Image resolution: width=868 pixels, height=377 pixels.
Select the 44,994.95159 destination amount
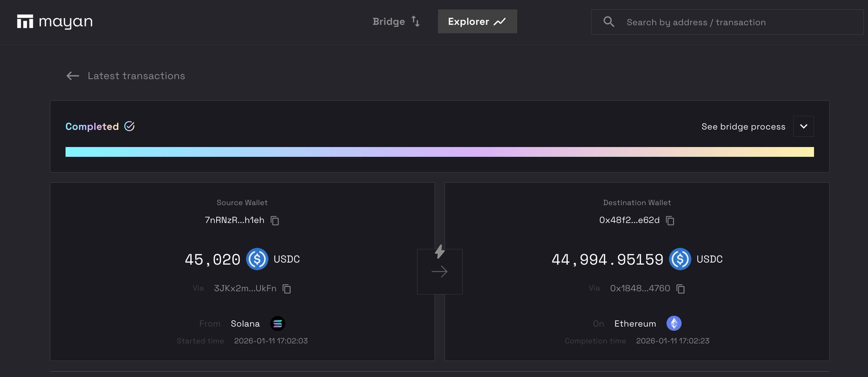[x=607, y=259]
